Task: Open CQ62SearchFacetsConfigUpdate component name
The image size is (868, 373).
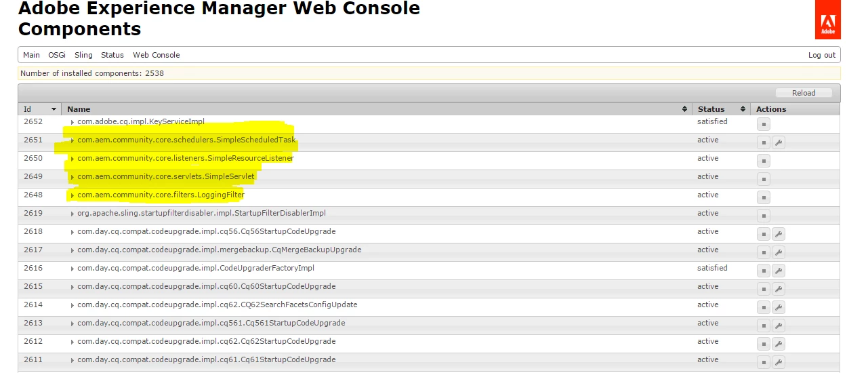Action: 218,305
